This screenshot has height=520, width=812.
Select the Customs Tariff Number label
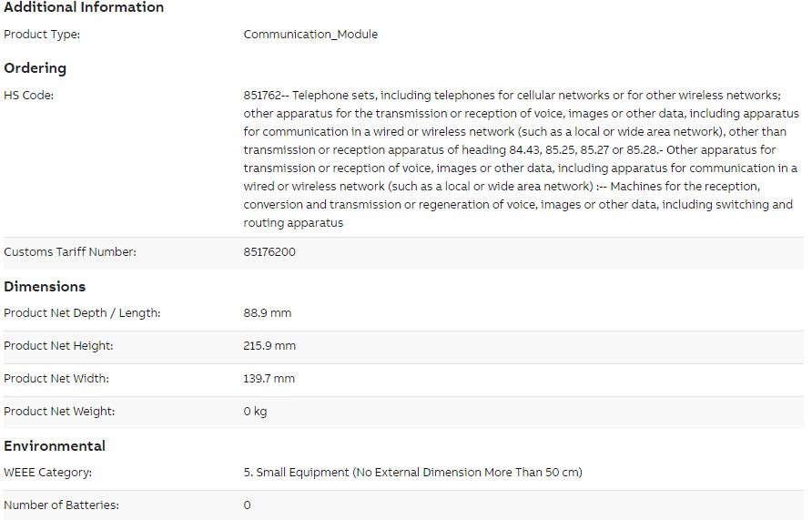point(70,251)
